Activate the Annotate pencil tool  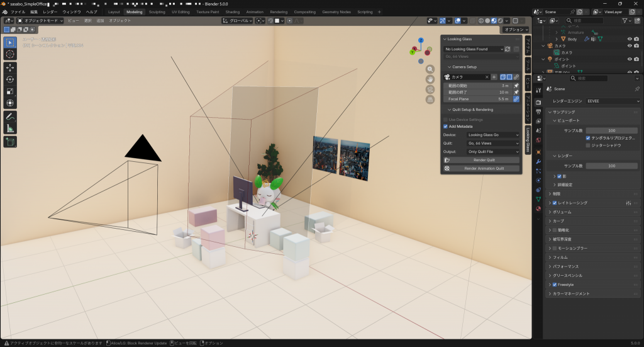10,117
